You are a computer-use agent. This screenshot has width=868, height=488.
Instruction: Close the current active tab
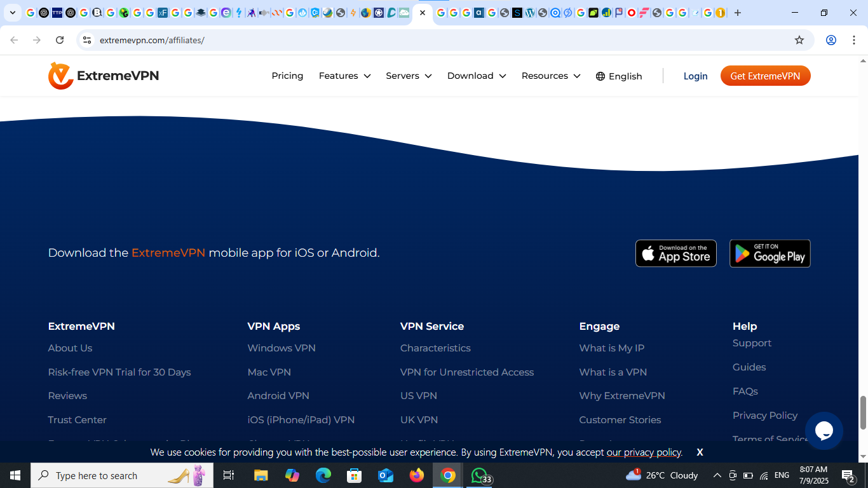tap(423, 13)
